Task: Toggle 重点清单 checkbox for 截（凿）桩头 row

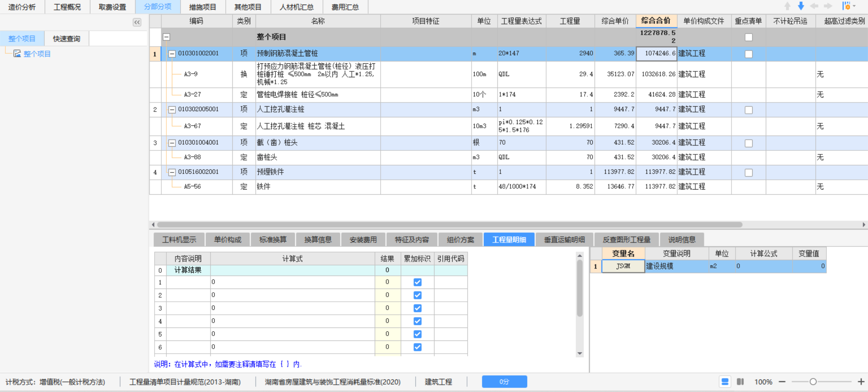Action: pos(749,143)
